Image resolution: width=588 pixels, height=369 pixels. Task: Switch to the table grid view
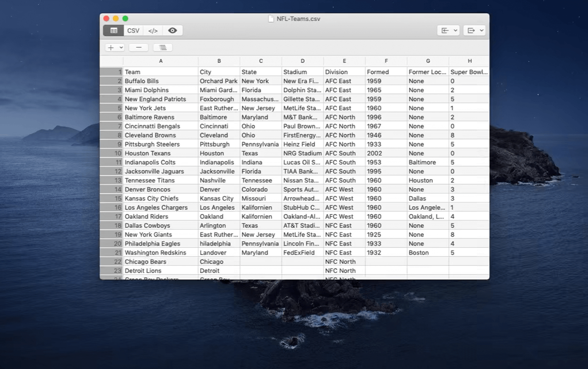pyautogui.click(x=113, y=31)
